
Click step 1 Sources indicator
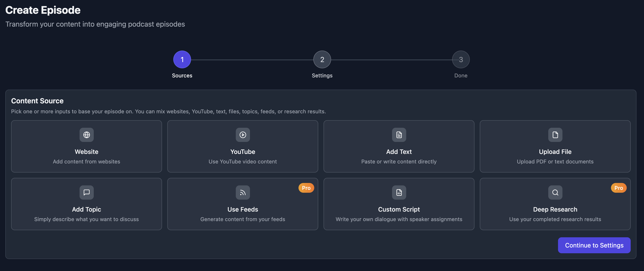(x=182, y=59)
